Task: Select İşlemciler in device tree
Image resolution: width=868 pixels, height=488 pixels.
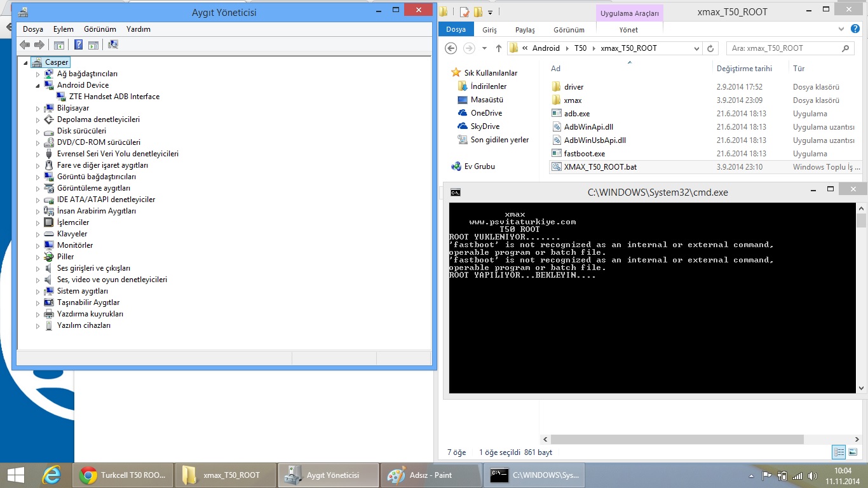Action: click(73, 222)
